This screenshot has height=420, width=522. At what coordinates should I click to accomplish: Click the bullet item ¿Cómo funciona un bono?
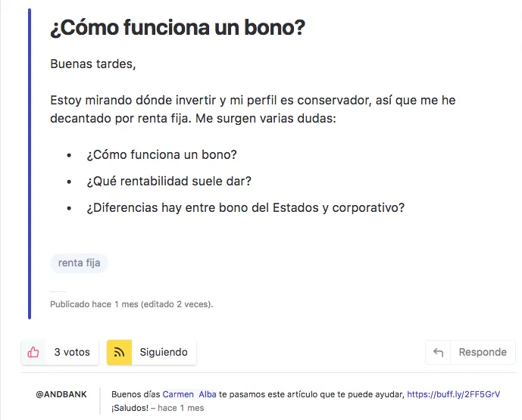pyautogui.click(x=162, y=154)
